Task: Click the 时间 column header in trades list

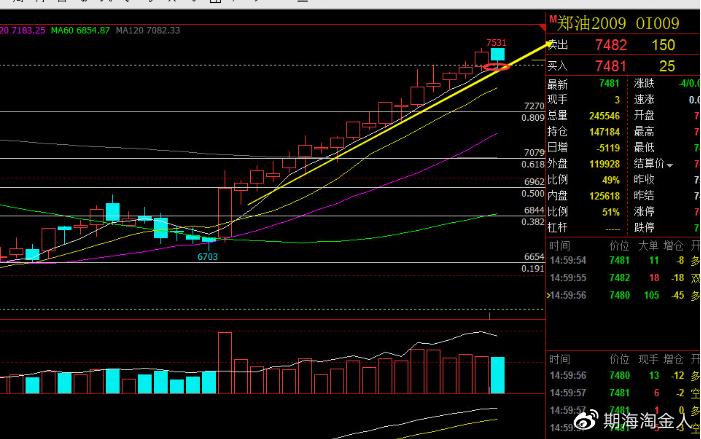Action: click(558, 244)
